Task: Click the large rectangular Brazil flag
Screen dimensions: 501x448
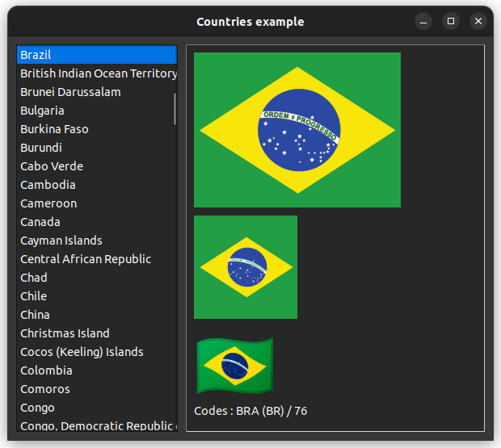Action: tap(297, 130)
